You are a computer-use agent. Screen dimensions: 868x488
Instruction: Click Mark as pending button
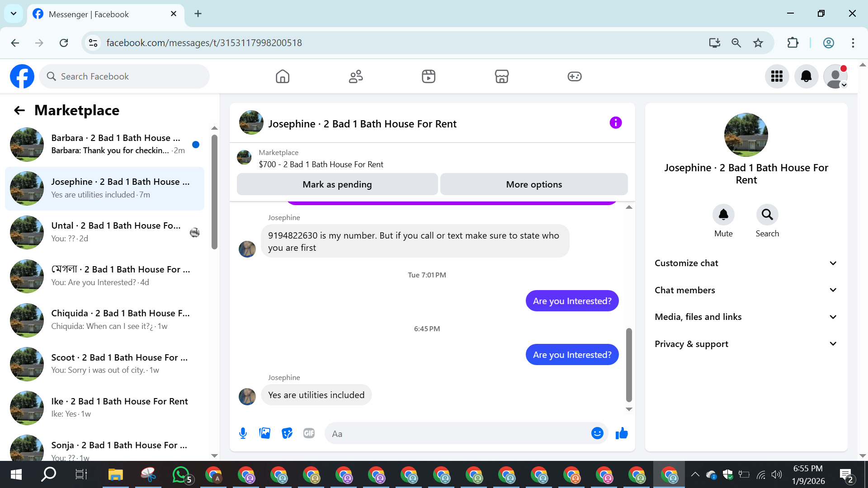point(337,184)
